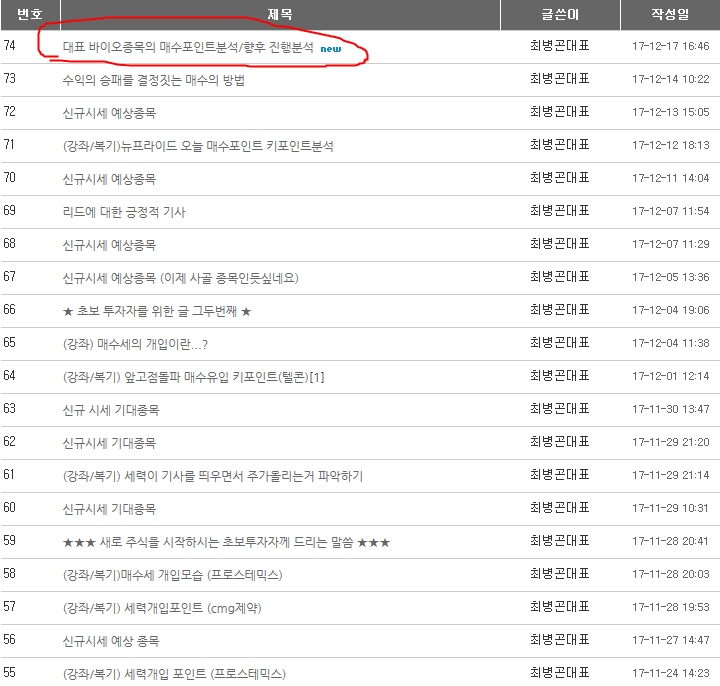Viewport: 720px width, 686px height.
Task: Open '(강좌/복기) 세력개입포인트 (cmg제약)' post
Action: (162, 608)
